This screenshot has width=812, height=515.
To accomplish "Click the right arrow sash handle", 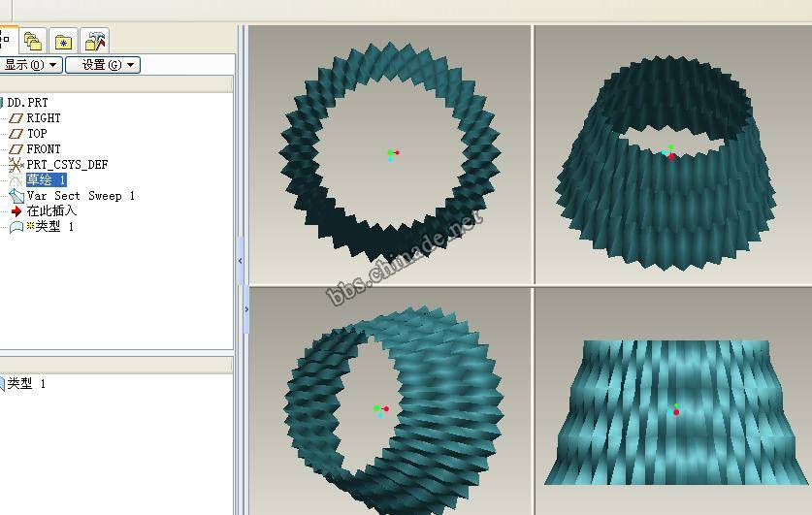I will tap(246, 309).
